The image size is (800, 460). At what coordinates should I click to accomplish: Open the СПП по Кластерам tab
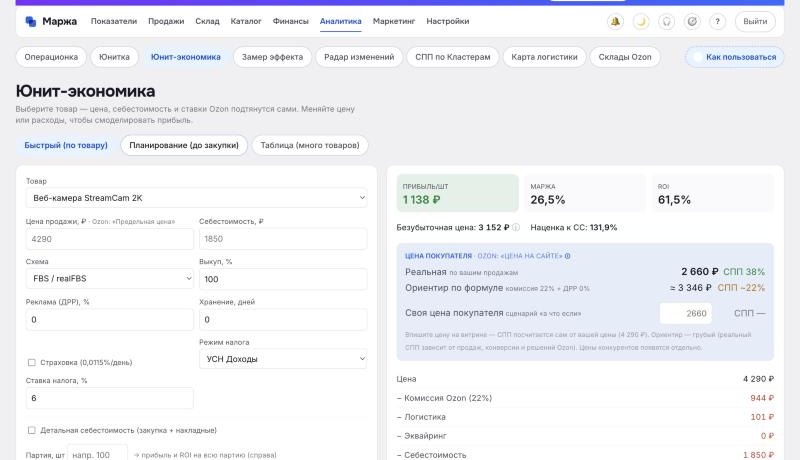[453, 57]
